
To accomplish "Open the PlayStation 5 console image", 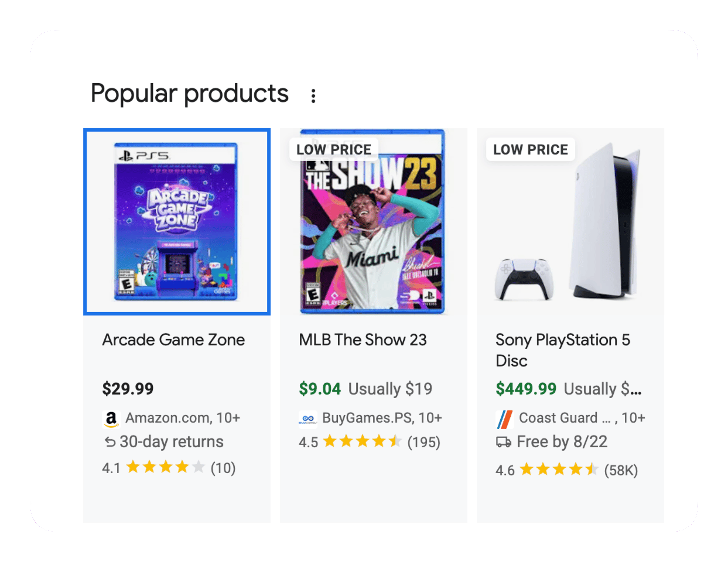I will [x=570, y=222].
